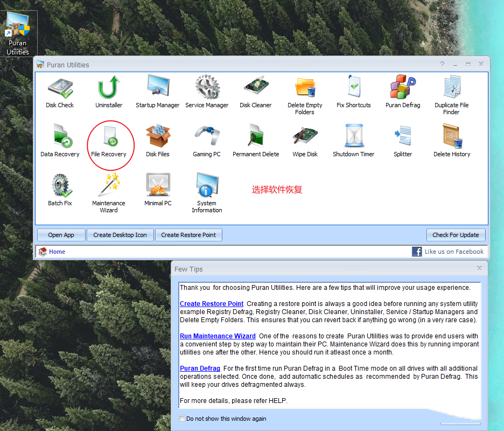504x431 pixels.
Task: Select the Minimal PC tool
Action: coord(157,190)
